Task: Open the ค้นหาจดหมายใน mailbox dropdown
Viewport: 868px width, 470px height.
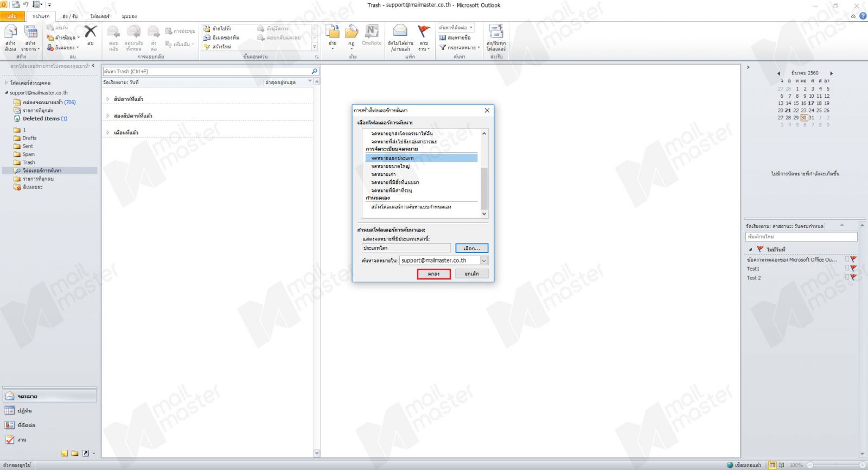Action: coord(484,261)
